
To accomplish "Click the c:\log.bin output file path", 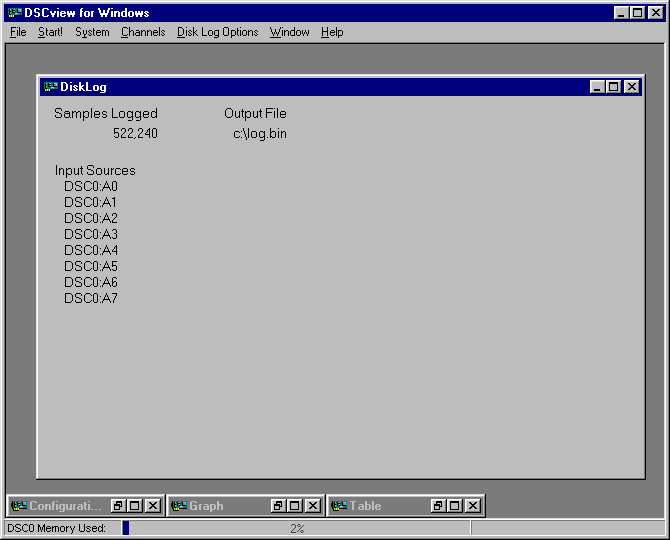I will point(260,134).
